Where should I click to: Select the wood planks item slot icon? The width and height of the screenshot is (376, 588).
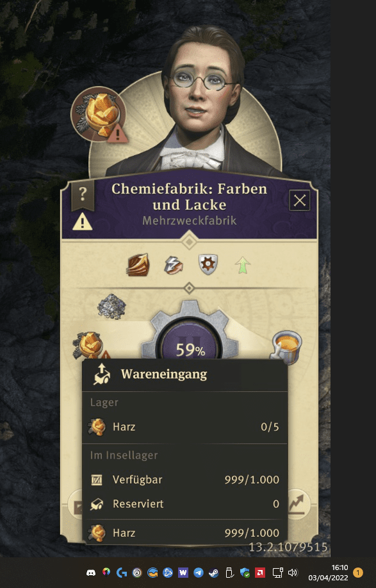click(138, 265)
